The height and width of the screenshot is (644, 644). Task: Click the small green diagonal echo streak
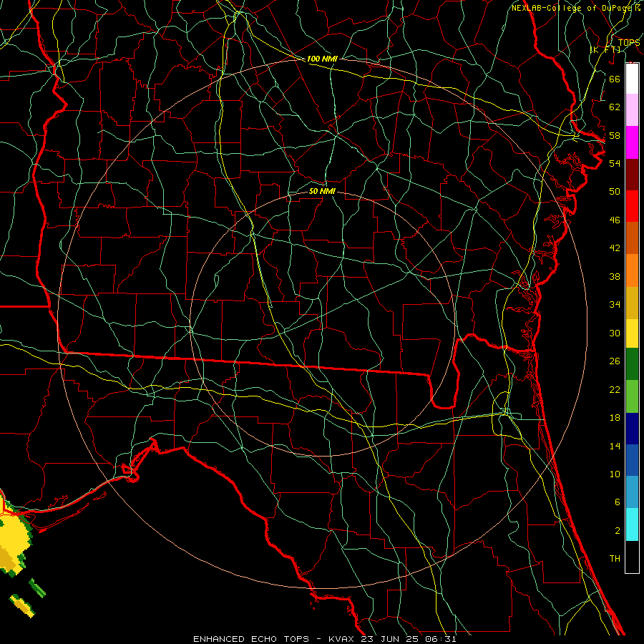(37, 587)
